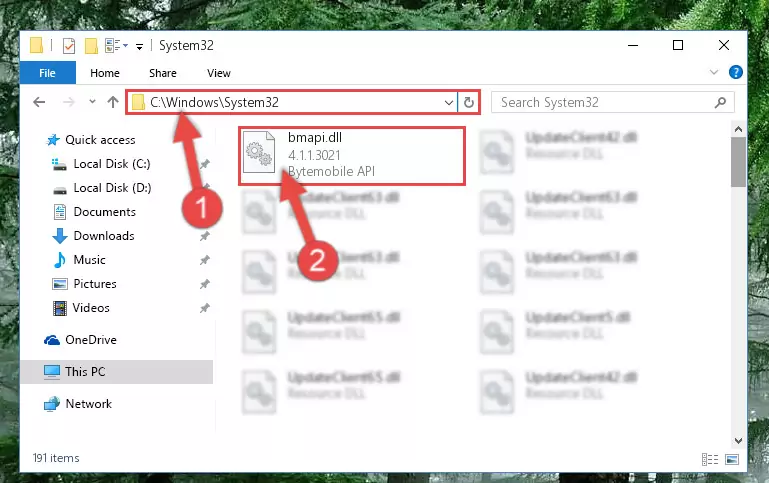Click the System32 folder icon in the title bar

point(36,45)
